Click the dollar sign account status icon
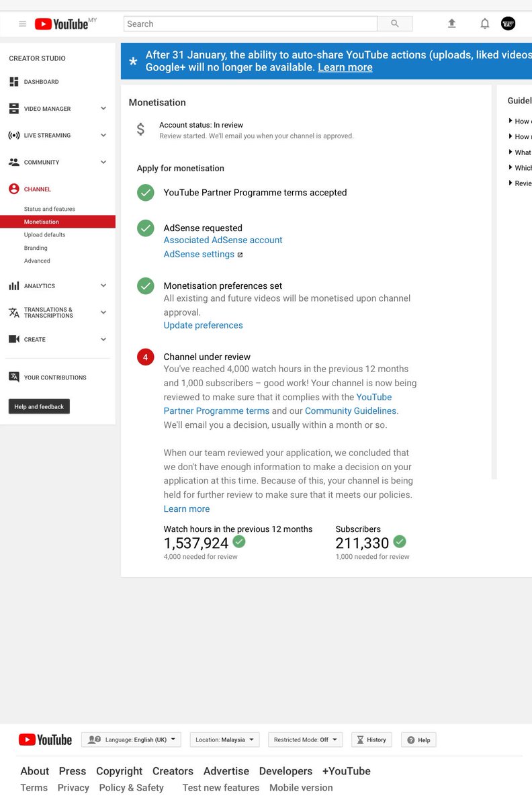The image size is (532, 806). click(140, 129)
